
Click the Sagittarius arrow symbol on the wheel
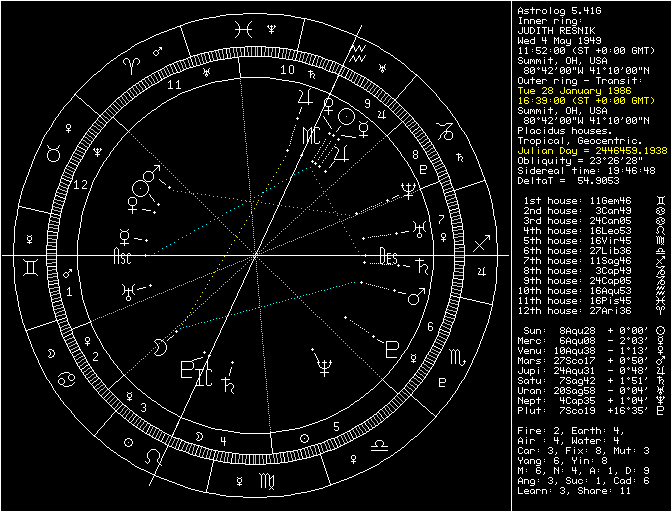pos(483,244)
